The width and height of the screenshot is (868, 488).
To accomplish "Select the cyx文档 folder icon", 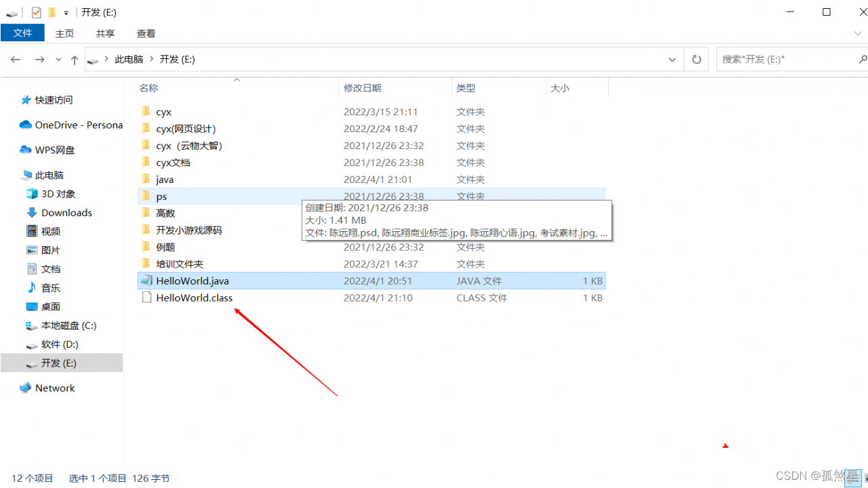I will [146, 162].
